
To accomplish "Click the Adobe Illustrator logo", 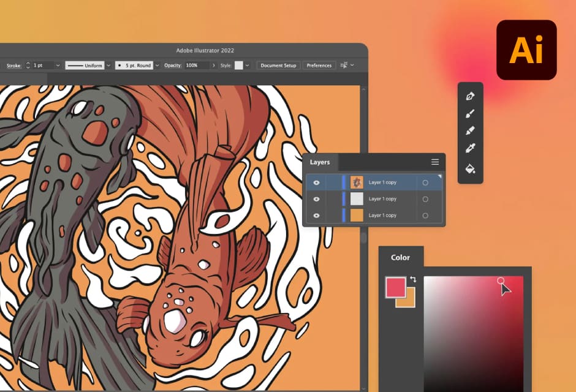I will (526, 50).
